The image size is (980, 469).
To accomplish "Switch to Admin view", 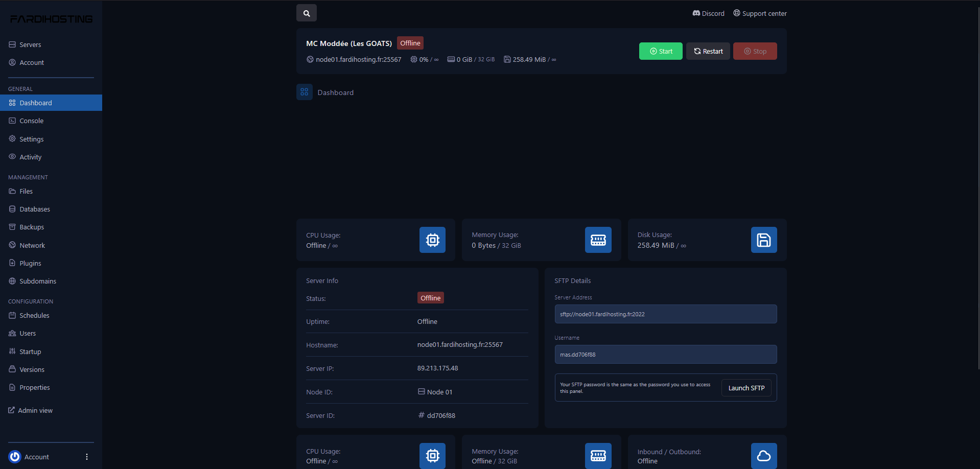I will pos(31,410).
